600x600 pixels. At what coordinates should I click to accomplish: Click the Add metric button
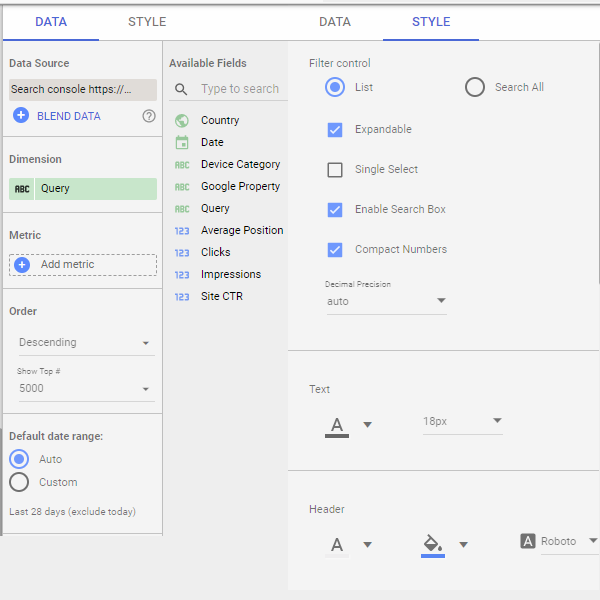point(83,265)
